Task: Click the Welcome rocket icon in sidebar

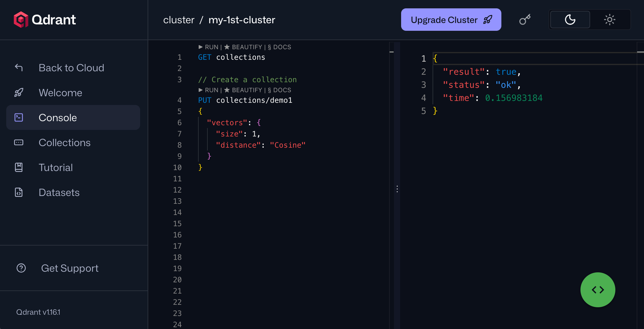Action: [19, 93]
